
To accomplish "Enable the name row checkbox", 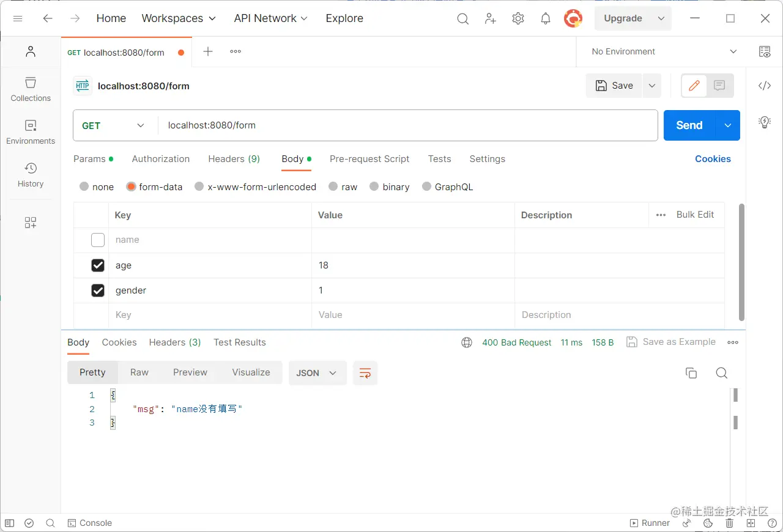I will click(98, 240).
